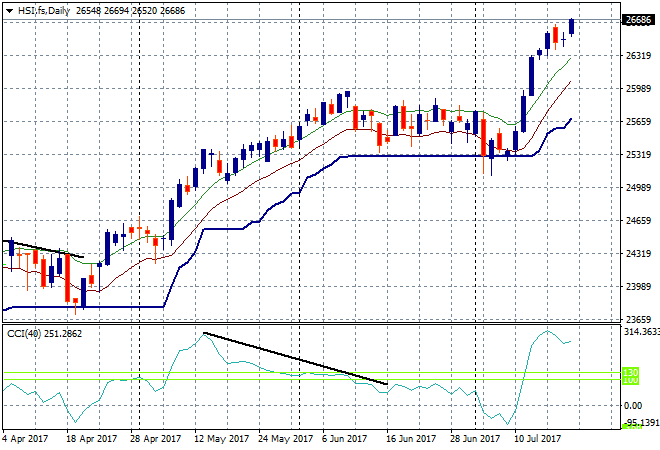Click the latest blue candlestick at the chart top
This screenshot has height=450, width=660.
point(571,26)
